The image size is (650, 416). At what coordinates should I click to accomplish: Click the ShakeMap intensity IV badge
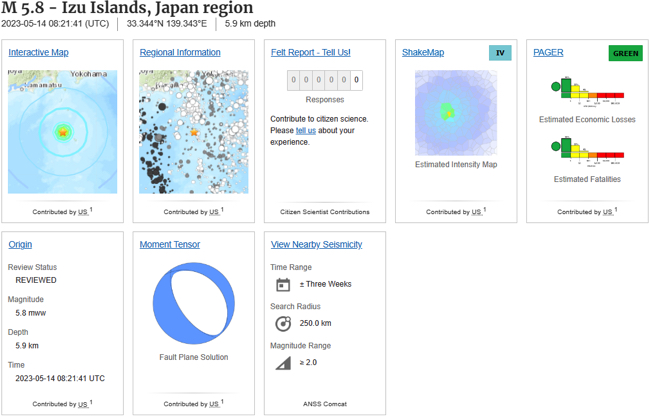tap(500, 53)
